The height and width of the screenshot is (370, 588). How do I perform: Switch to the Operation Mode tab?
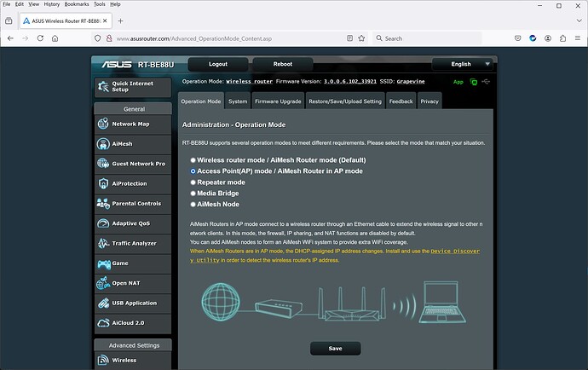pyautogui.click(x=201, y=101)
